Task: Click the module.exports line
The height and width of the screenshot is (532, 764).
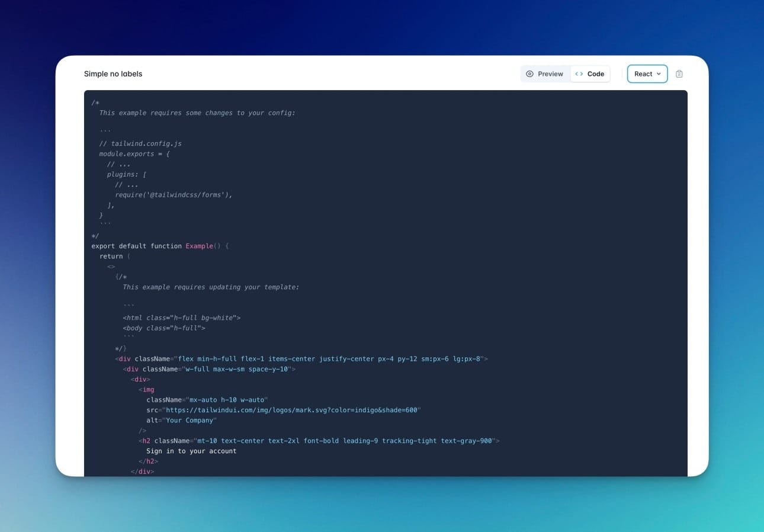Action: click(134, 154)
